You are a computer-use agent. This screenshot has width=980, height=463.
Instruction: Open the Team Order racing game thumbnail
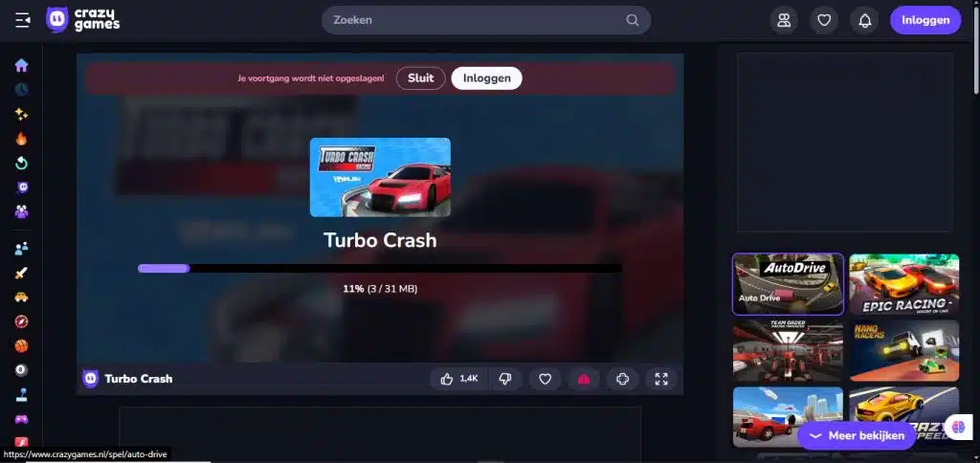click(789, 350)
